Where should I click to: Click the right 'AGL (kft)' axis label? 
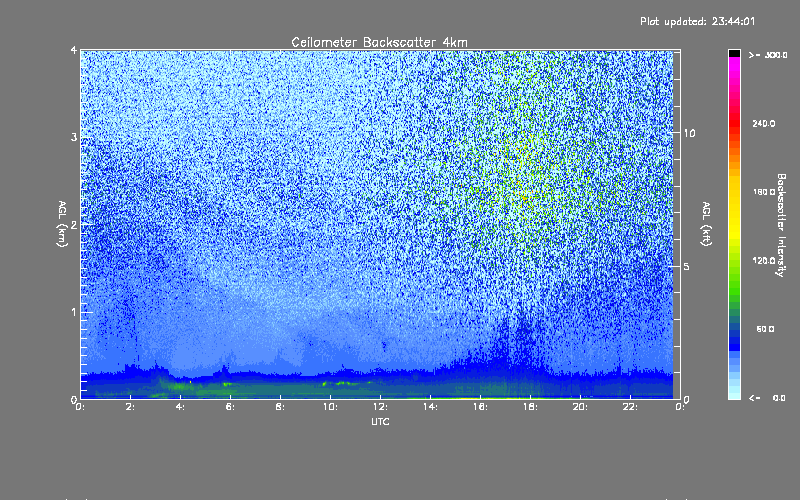(x=707, y=224)
